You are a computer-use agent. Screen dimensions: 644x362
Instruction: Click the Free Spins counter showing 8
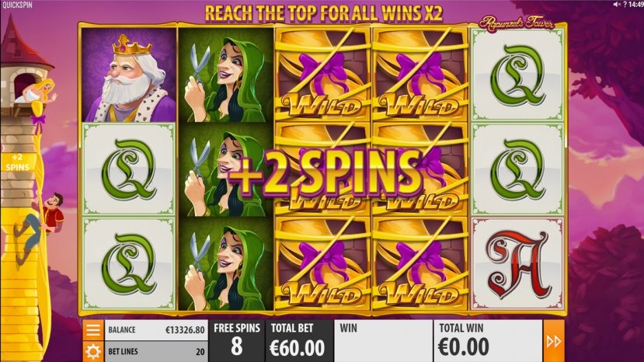point(237,341)
